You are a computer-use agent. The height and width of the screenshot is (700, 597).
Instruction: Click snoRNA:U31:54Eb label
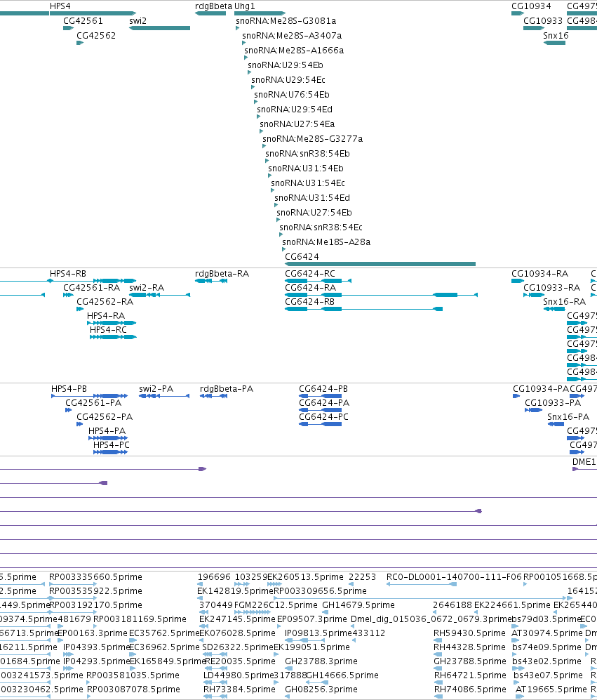tap(306, 169)
